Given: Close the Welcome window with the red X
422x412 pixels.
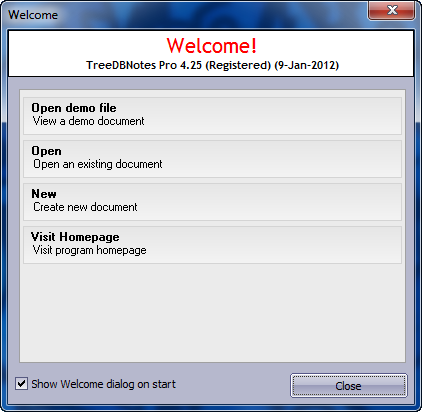Looking at the screenshot, I should click(391, 10).
